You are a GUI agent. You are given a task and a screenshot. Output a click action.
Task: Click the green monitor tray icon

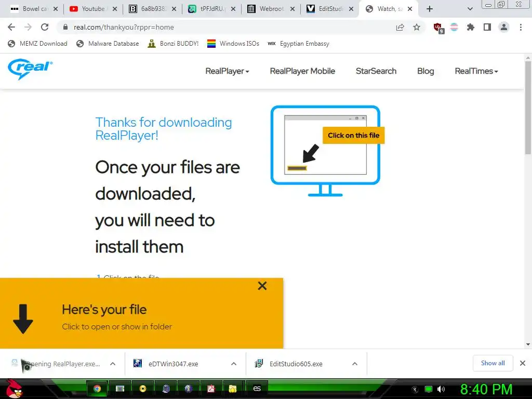pyautogui.click(x=429, y=389)
